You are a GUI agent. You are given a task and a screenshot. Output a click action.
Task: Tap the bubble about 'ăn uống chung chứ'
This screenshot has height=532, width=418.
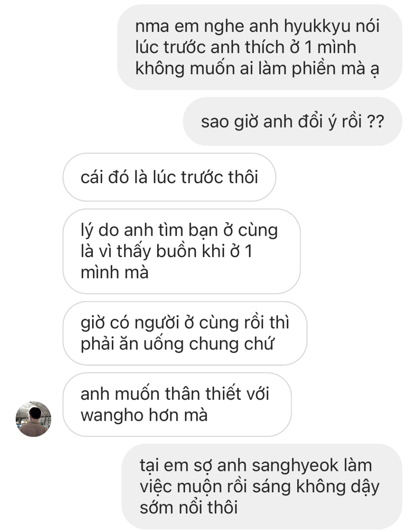(x=185, y=333)
